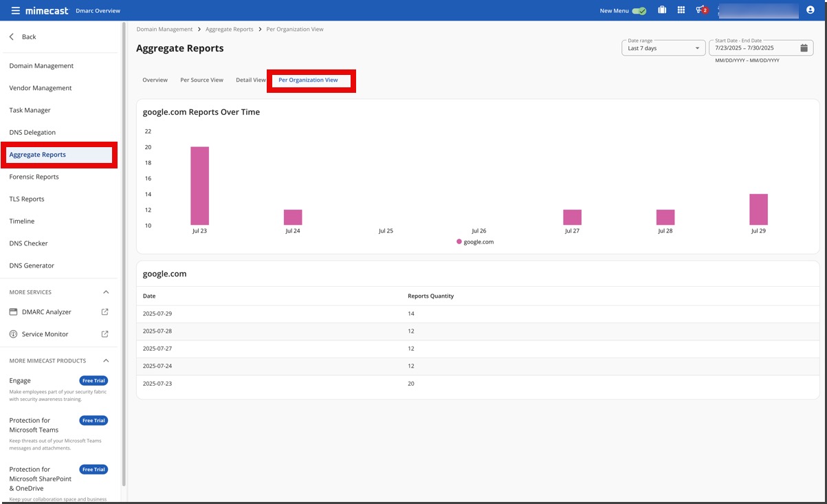
Task: Click Domain Management breadcrumb
Action: 164,30
